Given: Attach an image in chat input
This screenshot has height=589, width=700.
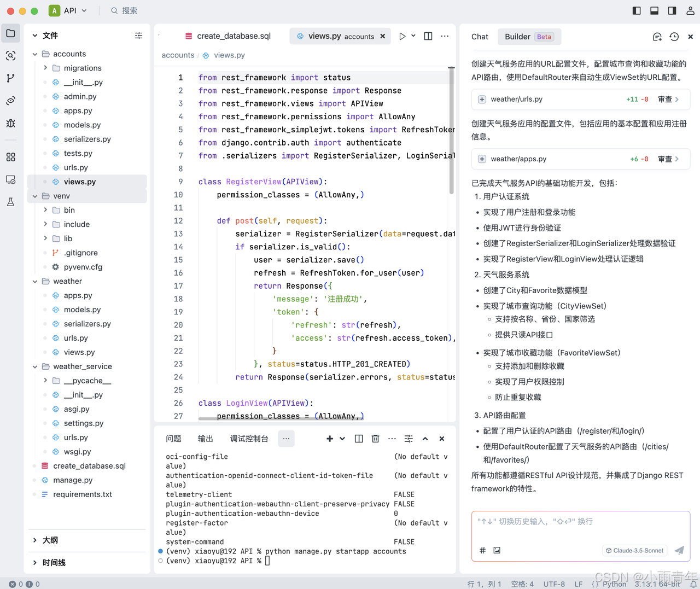Looking at the screenshot, I should 497,550.
